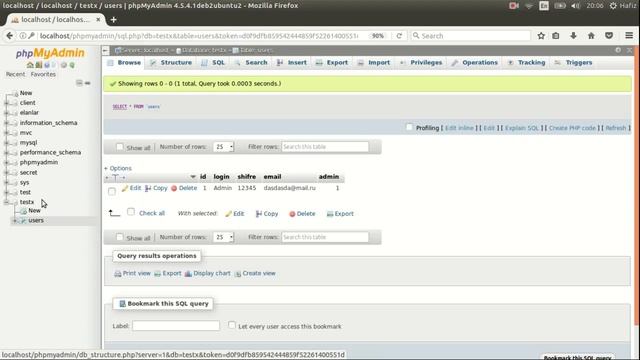640x360 pixels.
Task: Expand the client database node
Action: (x=7, y=103)
